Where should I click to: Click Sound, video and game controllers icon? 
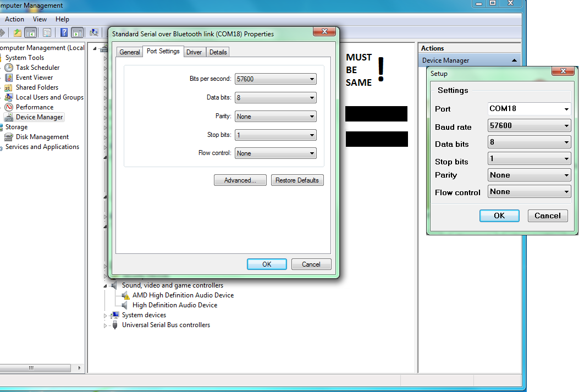[114, 285]
